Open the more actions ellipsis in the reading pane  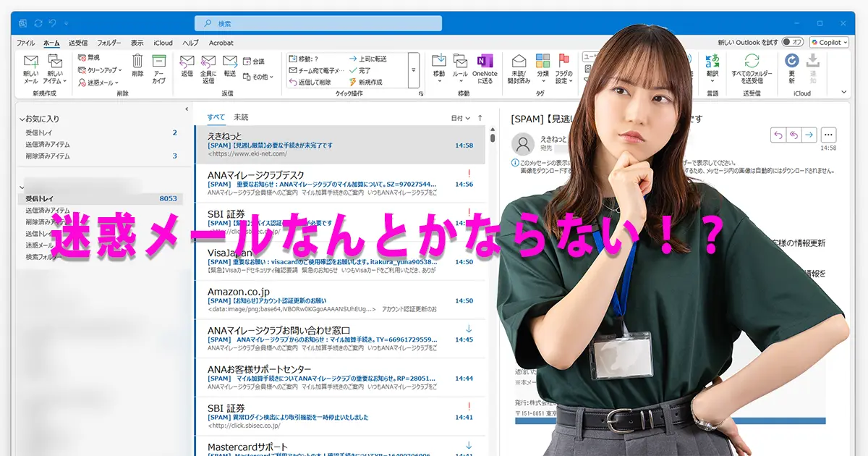(829, 135)
